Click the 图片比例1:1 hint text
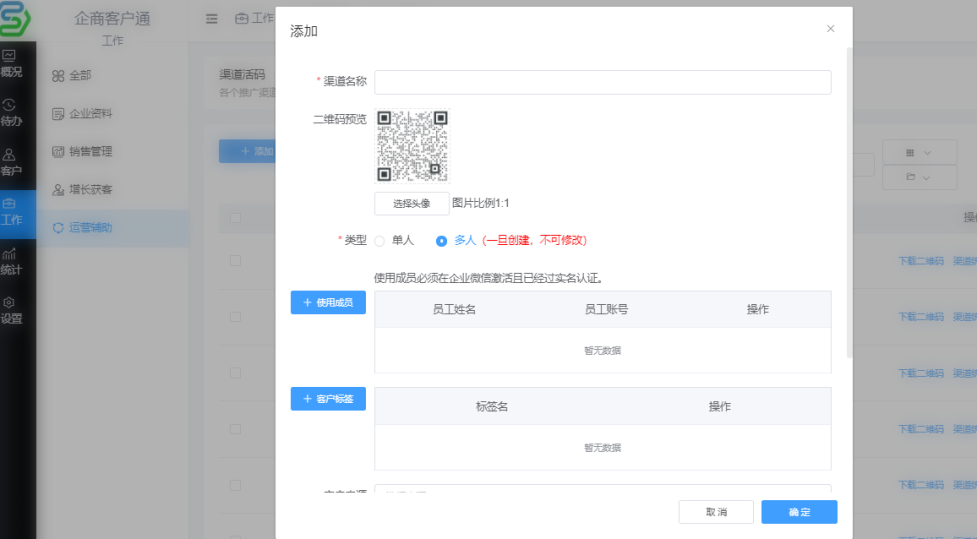Image resolution: width=977 pixels, height=539 pixels. tap(480, 203)
